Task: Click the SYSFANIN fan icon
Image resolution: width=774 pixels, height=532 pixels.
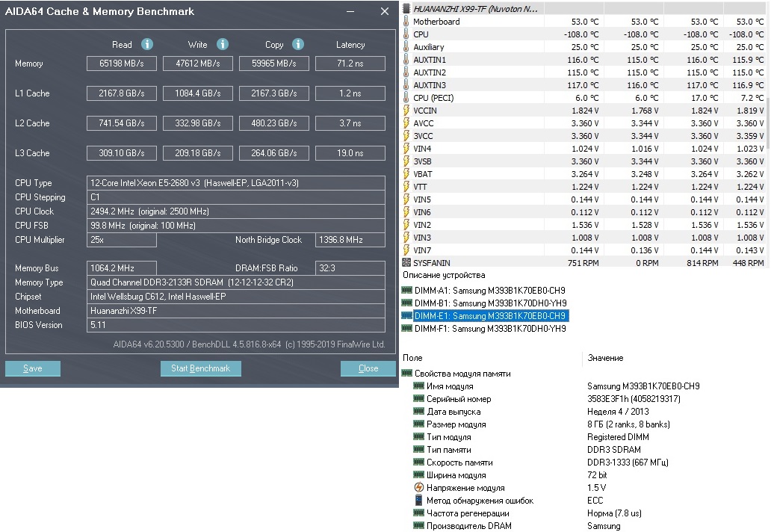Action: [x=406, y=262]
